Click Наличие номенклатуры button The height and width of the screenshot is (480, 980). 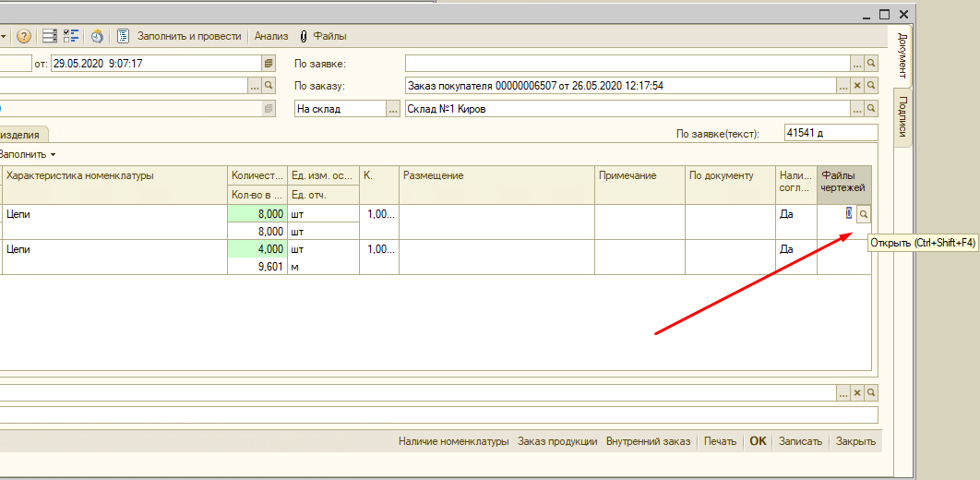(x=453, y=441)
